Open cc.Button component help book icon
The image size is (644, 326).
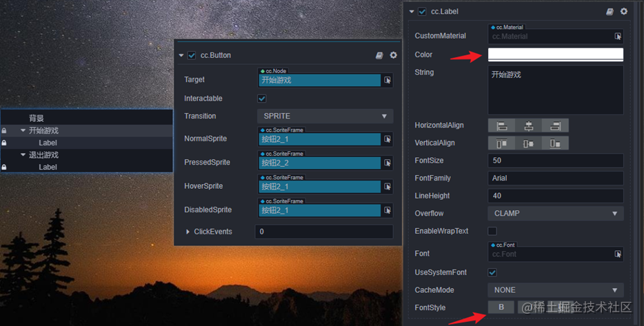379,55
